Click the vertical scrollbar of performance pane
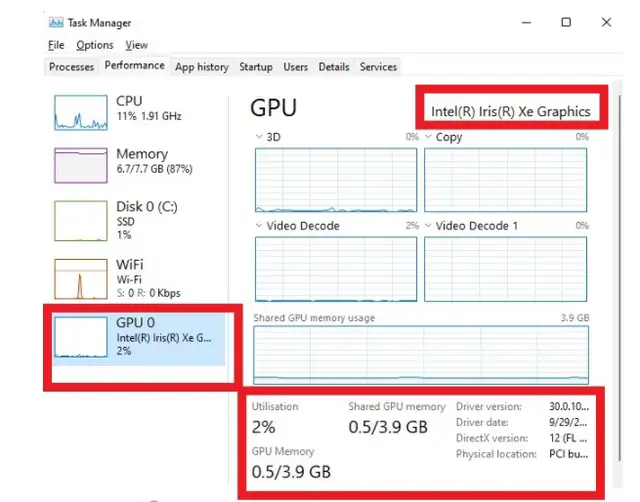This screenshot has width=640, height=502. (x=620, y=278)
